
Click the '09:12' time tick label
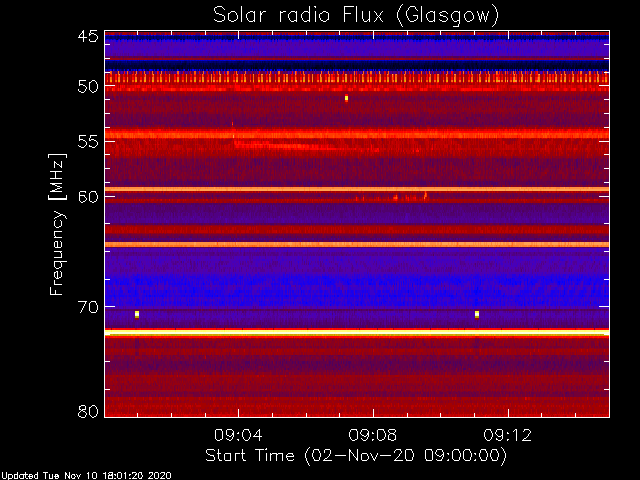(x=507, y=435)
